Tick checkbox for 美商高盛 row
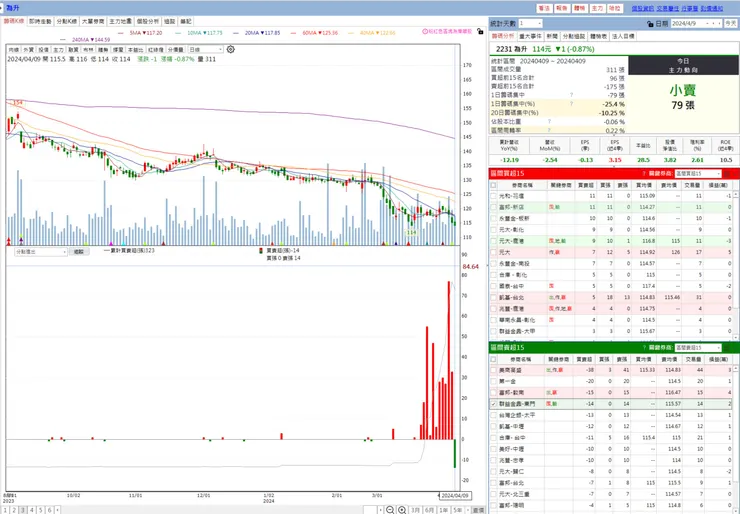The image size is (740, 514). point(494,370)
